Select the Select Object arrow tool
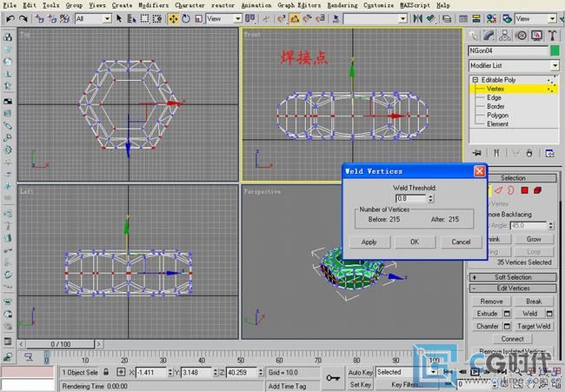 click(x=119, y=18)
